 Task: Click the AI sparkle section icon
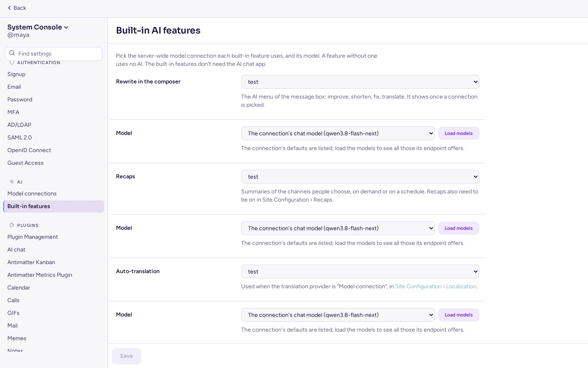12,182
